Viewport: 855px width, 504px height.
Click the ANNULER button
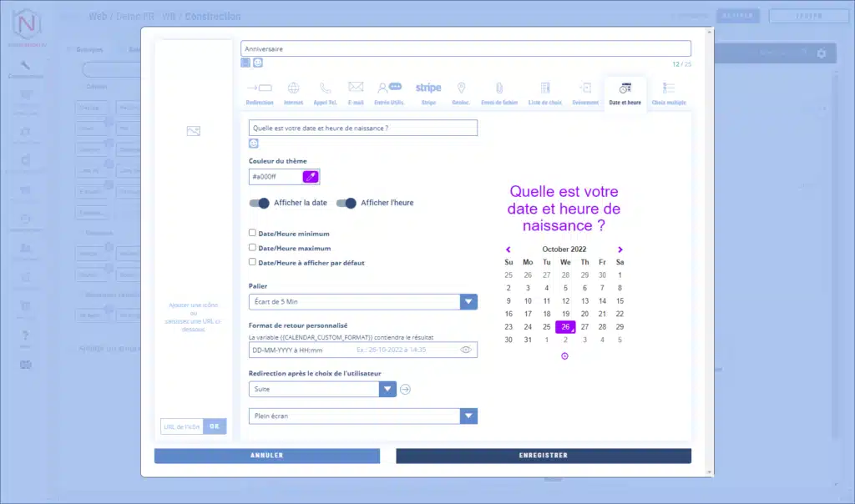(x=267, y=456)
